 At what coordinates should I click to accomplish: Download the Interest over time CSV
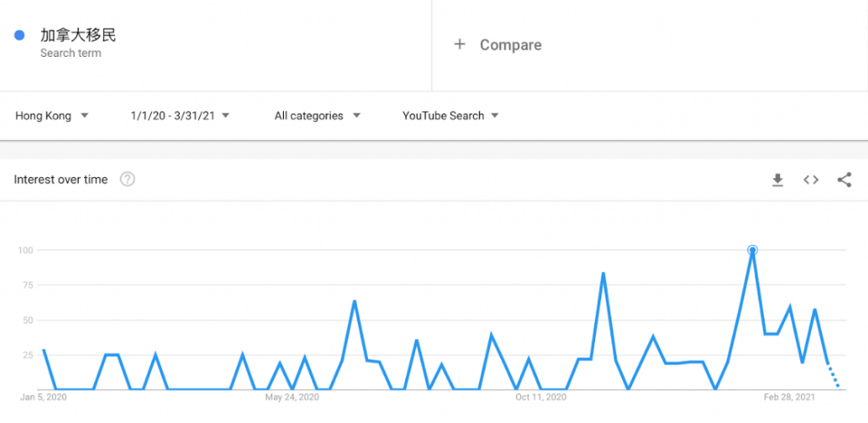pyautogui.click(x=777, y=180)
